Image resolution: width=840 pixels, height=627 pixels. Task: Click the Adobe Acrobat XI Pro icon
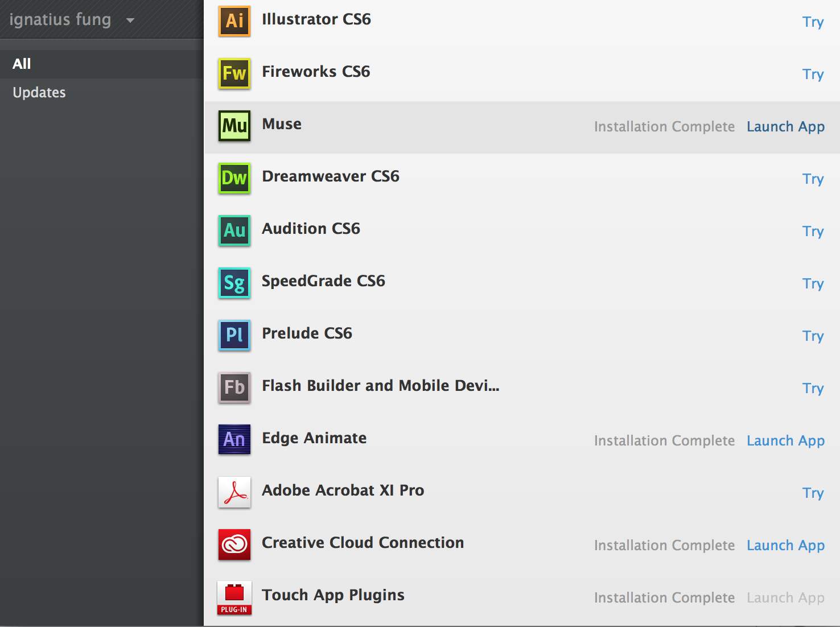234,492
